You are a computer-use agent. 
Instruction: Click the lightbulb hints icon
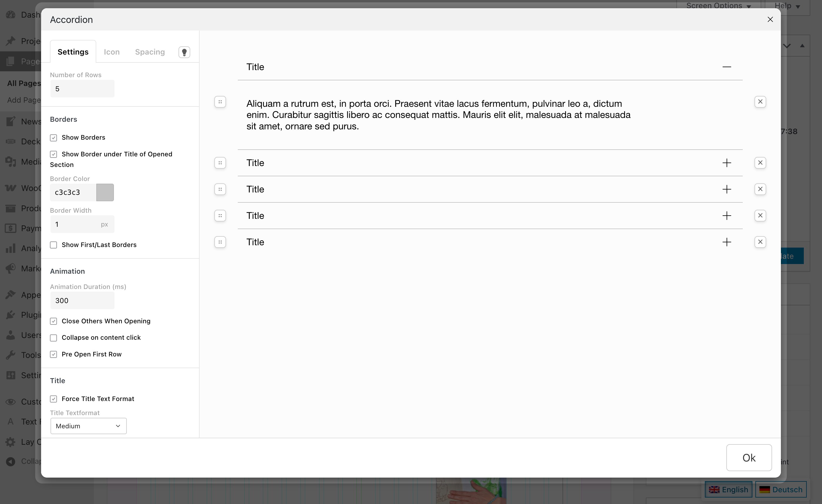pyautogui.click(x=184, y=52)
